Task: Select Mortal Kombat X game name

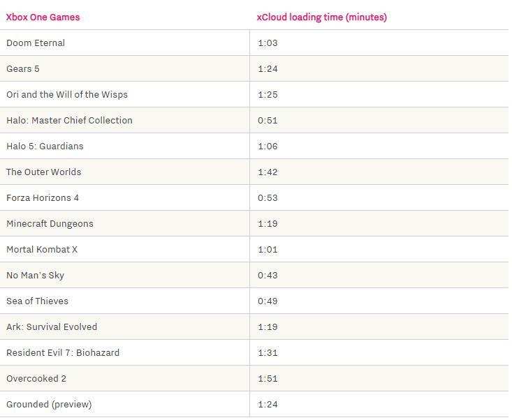Action: pyautogui.click(x=42, y=250)
